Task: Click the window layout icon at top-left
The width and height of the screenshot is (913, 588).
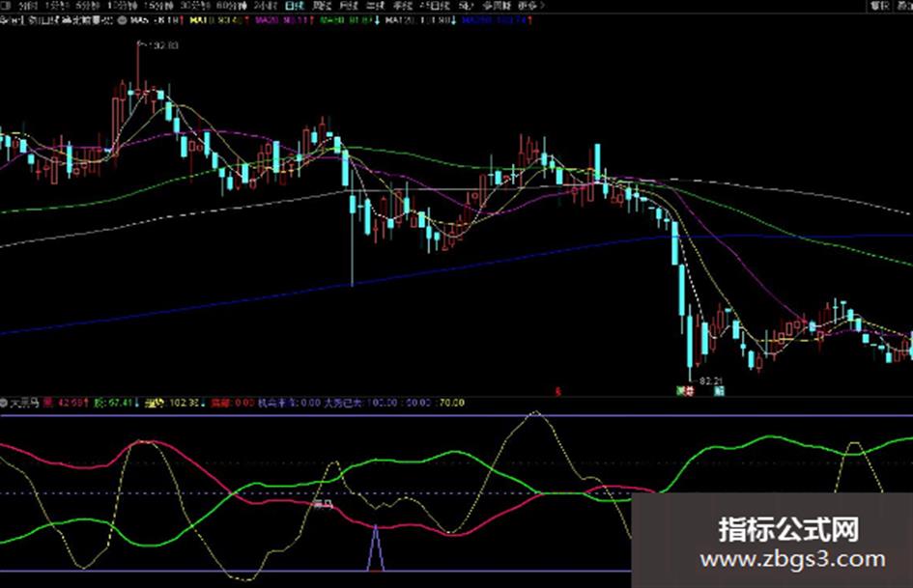Action: coord(5,6)
